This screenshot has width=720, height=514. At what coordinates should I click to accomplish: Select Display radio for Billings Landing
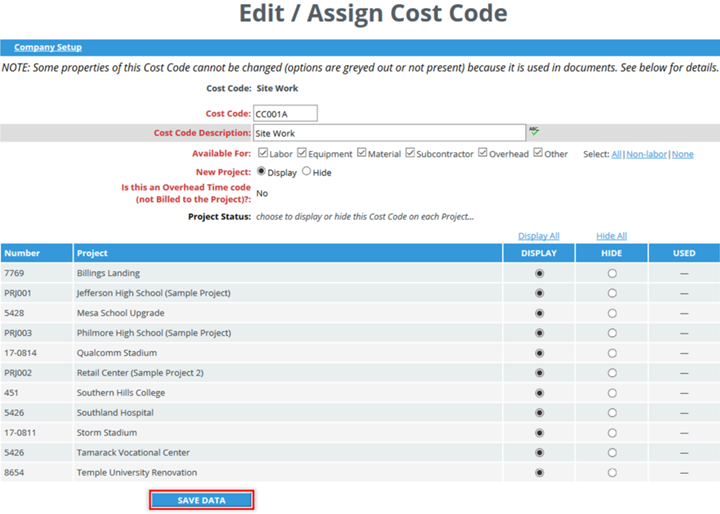click(539, 273)
